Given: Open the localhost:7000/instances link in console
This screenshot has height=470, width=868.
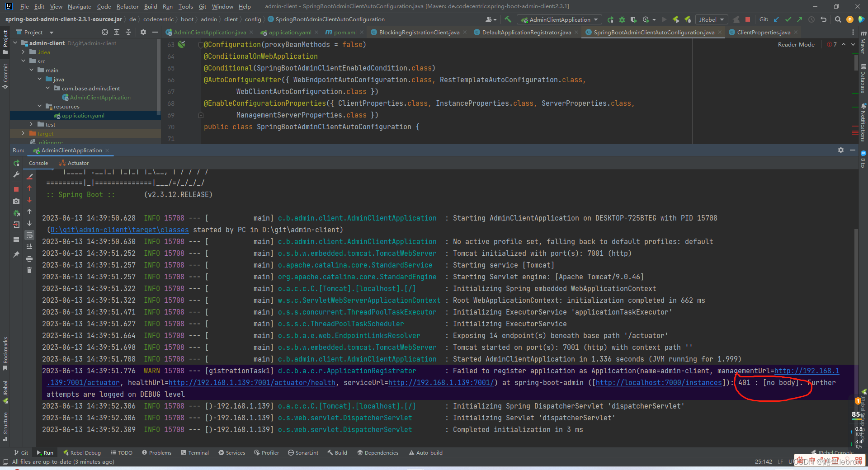Looking at the screenshot, I should tap(659, 383).
